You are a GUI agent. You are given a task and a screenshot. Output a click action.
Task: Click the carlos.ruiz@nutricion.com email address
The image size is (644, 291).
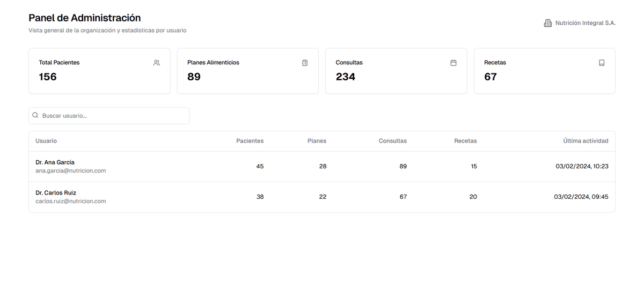click(x=70, y=202)
